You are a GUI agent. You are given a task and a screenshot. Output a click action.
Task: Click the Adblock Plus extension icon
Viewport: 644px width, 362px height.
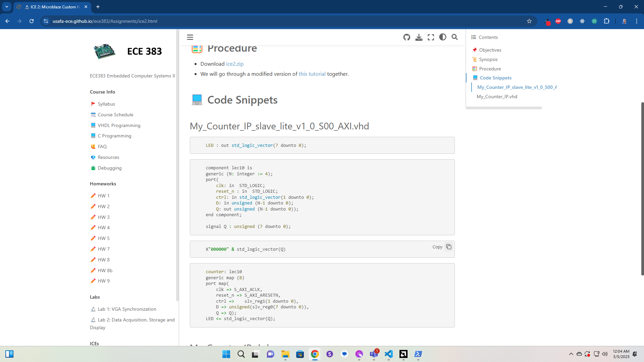click(558, 21)
